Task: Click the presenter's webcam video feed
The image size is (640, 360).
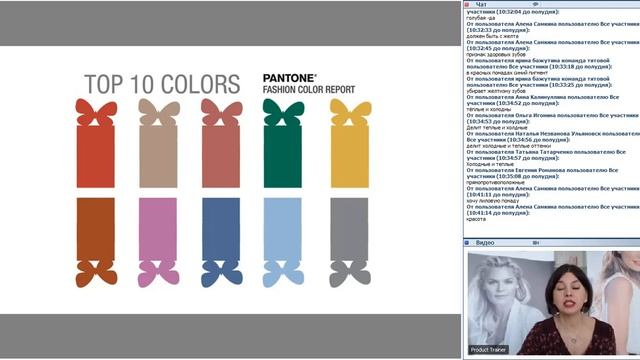Action: pyautogui.click(x=553, y=302)
